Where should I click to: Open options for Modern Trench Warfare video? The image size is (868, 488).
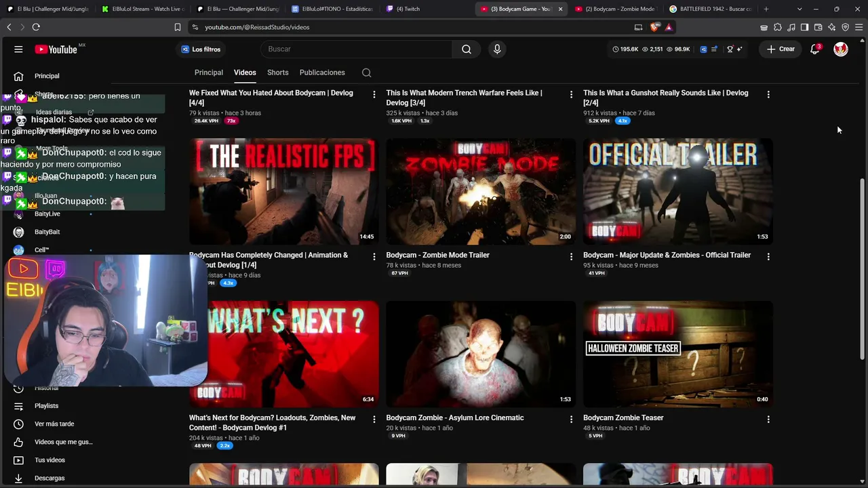[x=571, y=95]
